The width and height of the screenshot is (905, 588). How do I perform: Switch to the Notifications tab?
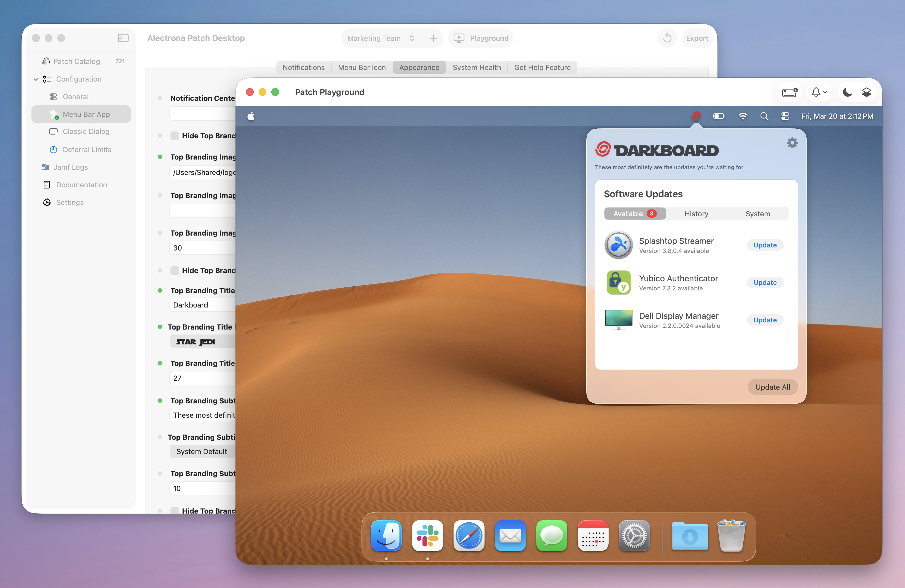click(303, 67)
